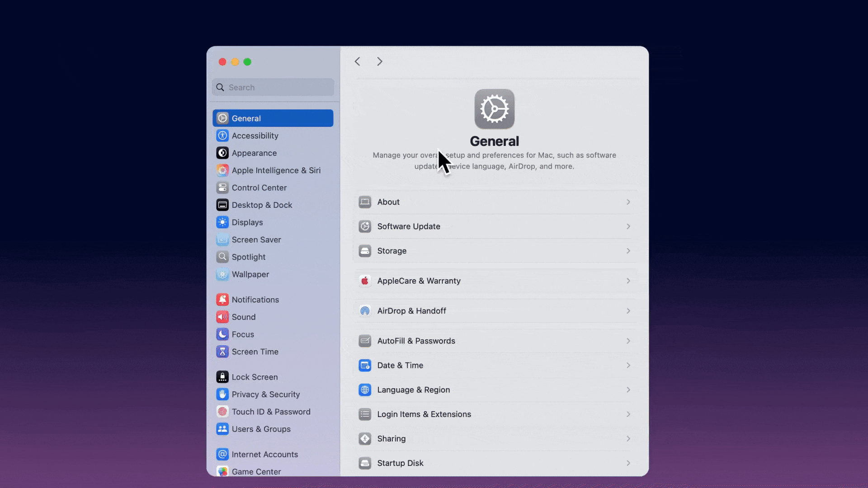This screenshot has height=488, width=868.
Task: Click the Wallpaper sidebar icon
Action: pyautogui.click(x=222, y=274)
